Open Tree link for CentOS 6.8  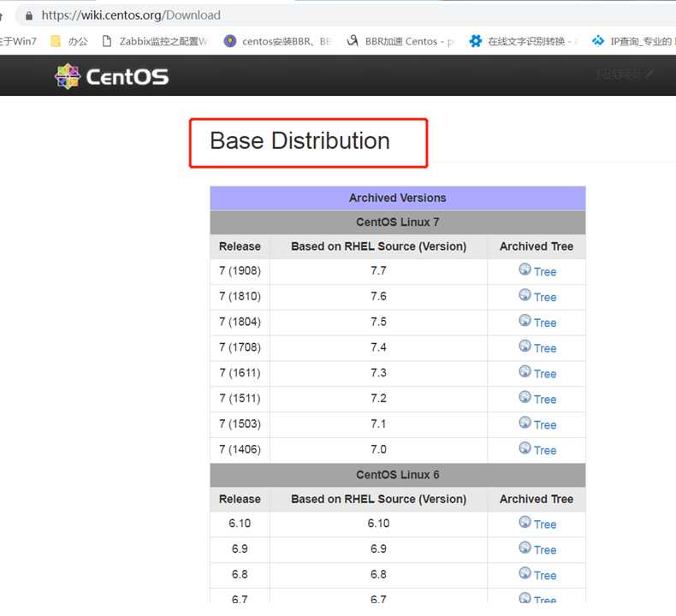tap(545, 576)
